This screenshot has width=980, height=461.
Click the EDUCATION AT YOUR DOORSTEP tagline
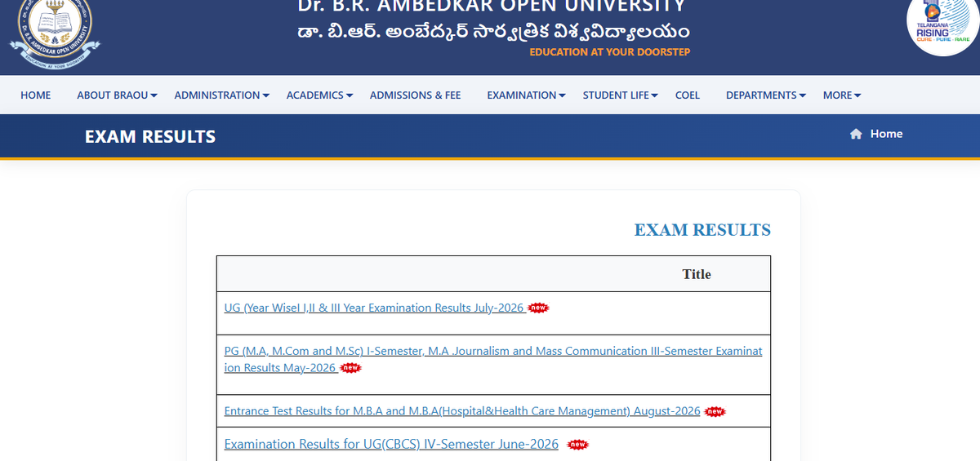point(609,52)
